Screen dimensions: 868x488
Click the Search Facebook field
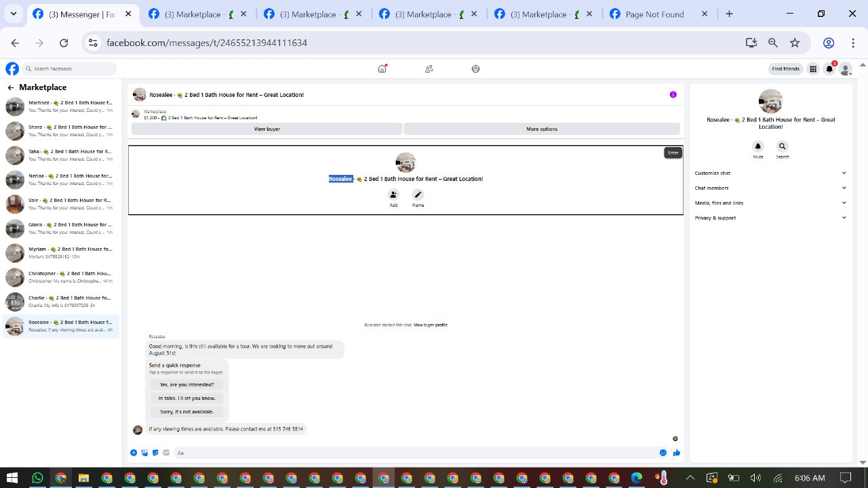tap(69, 68)
